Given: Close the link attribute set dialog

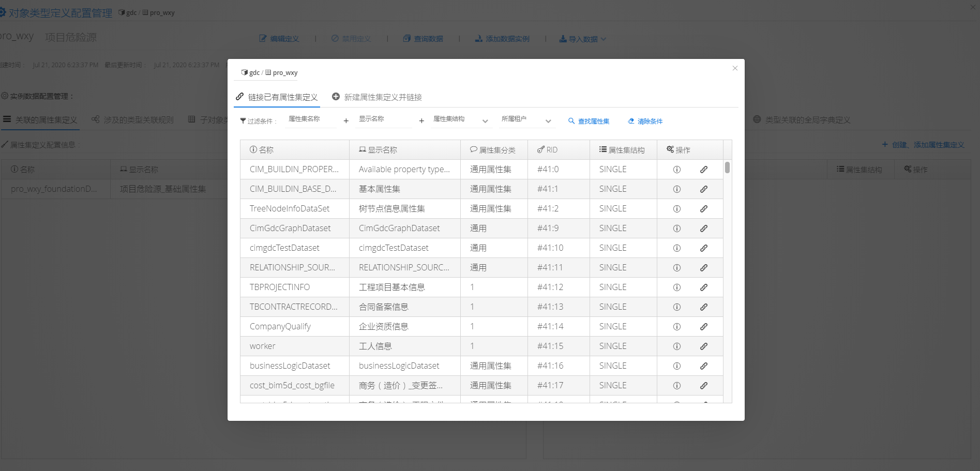Looking at the screenshot, I should coord(735,68).
